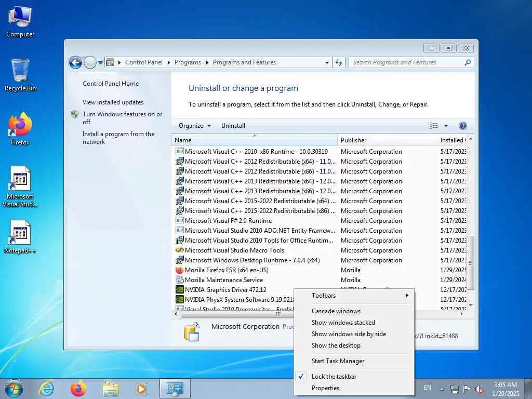Expand arrow after Programs breadcrumb
This screenshot has height=399, width=532.
tap(207, 62)
